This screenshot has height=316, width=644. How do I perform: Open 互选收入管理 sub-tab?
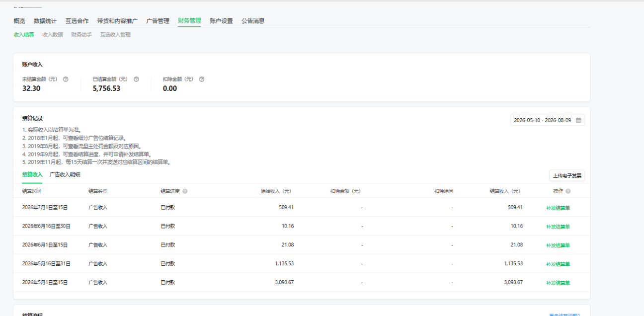115,35
